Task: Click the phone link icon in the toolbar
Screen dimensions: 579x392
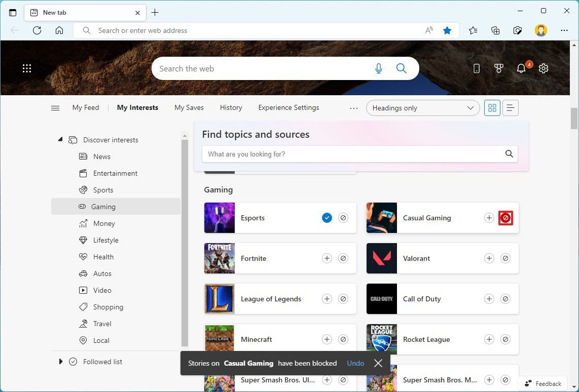Action: 476,68
